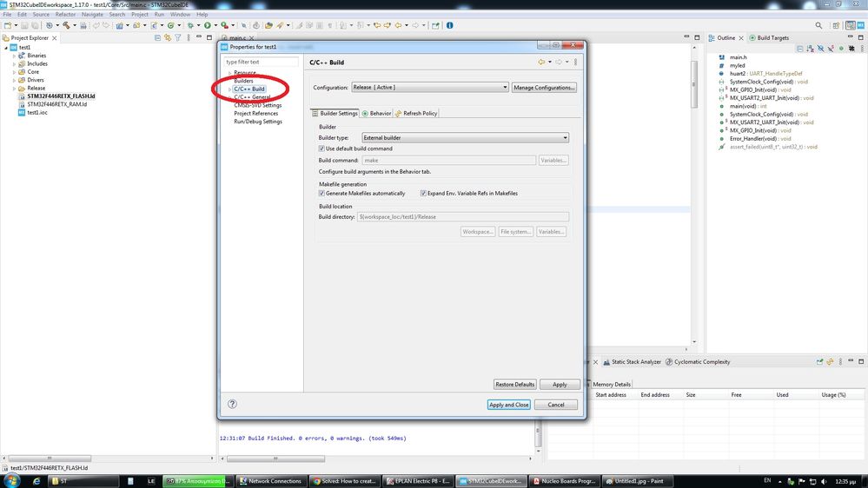This screenshot has width=868, height=488.
Task: Toggle Use default build command checkbox
Action: pos(321,148)
